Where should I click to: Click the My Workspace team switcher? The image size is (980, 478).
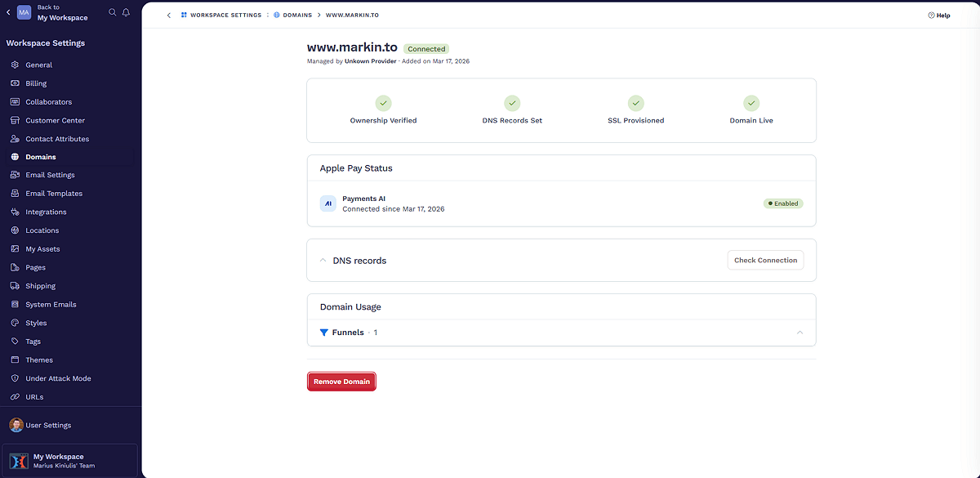(70, 461)
